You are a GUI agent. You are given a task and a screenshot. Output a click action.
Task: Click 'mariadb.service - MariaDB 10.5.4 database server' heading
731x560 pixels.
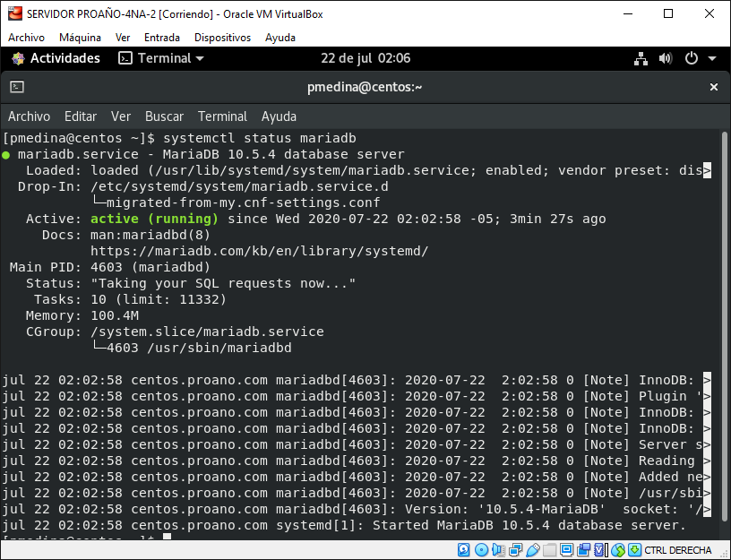[x=211, y=154]
